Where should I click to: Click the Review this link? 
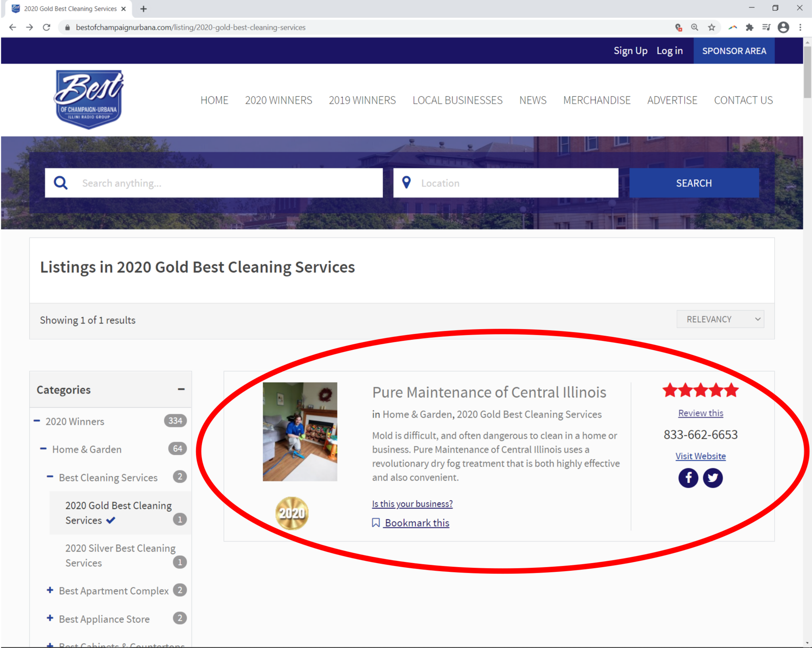[x=701, y=413]
